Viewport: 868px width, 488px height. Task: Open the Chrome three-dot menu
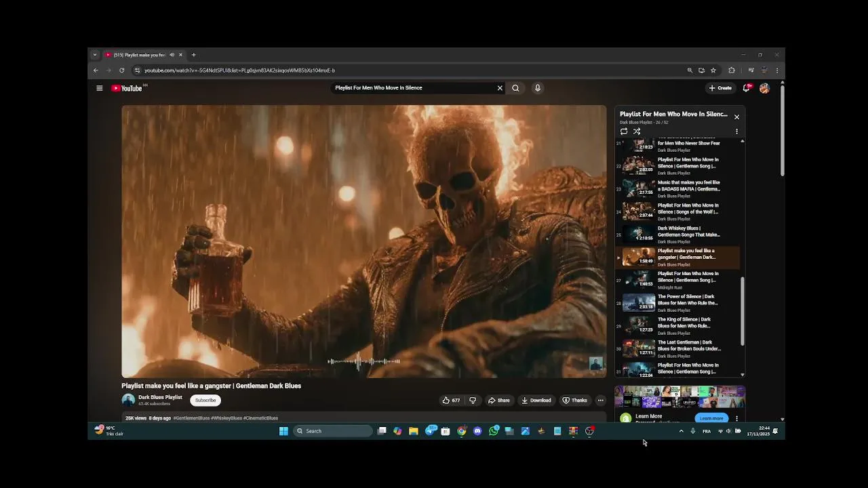coord(777,70)
